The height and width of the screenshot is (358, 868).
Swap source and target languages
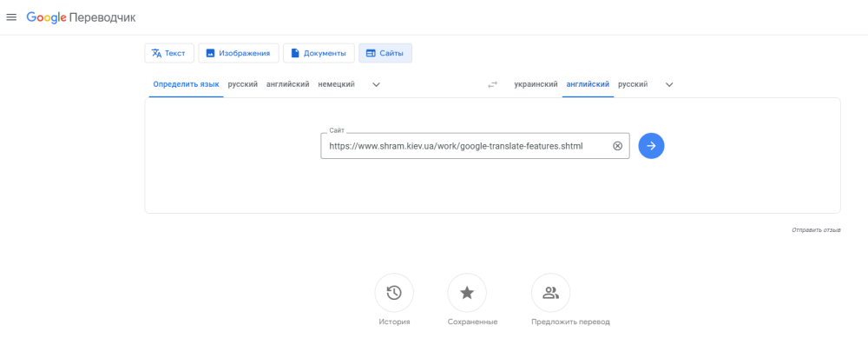[x=493, y=85]
